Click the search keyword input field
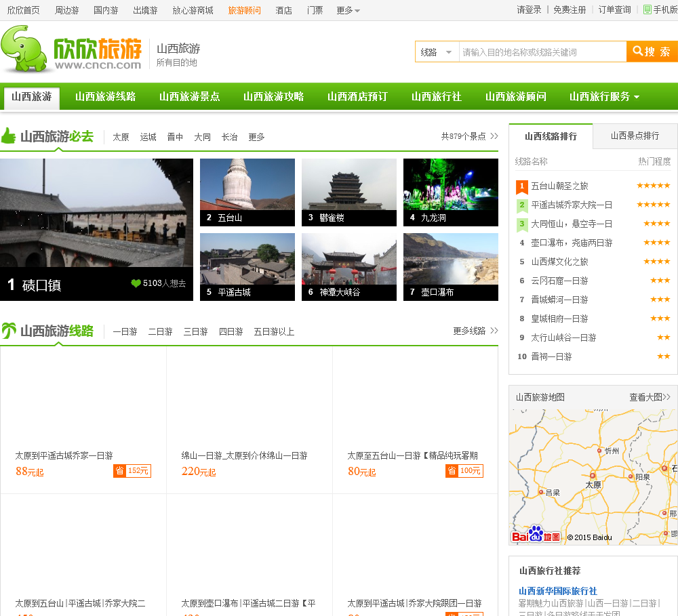This screenshot has height=616, width=678. click(542, 52)
